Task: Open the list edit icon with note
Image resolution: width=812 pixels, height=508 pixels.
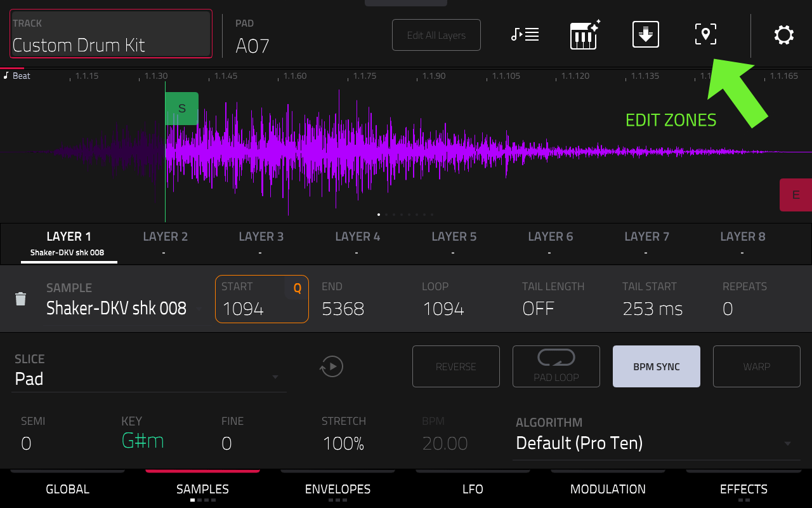Action: [525, 34]
